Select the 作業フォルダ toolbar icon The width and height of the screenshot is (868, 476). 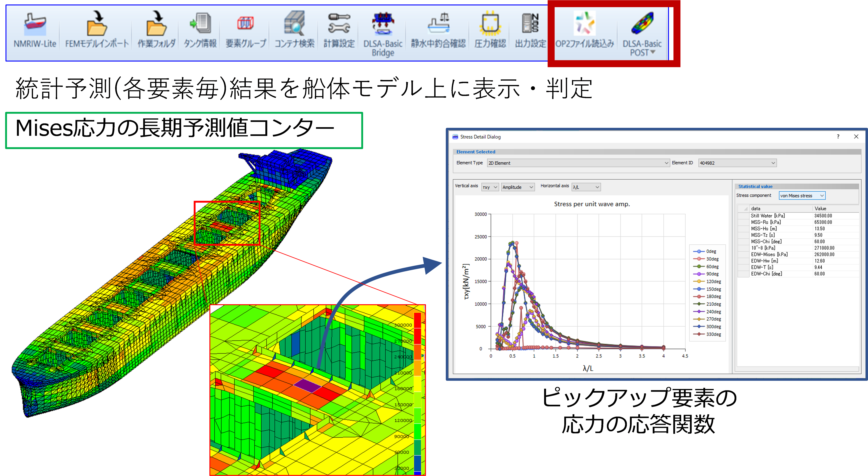156,24
